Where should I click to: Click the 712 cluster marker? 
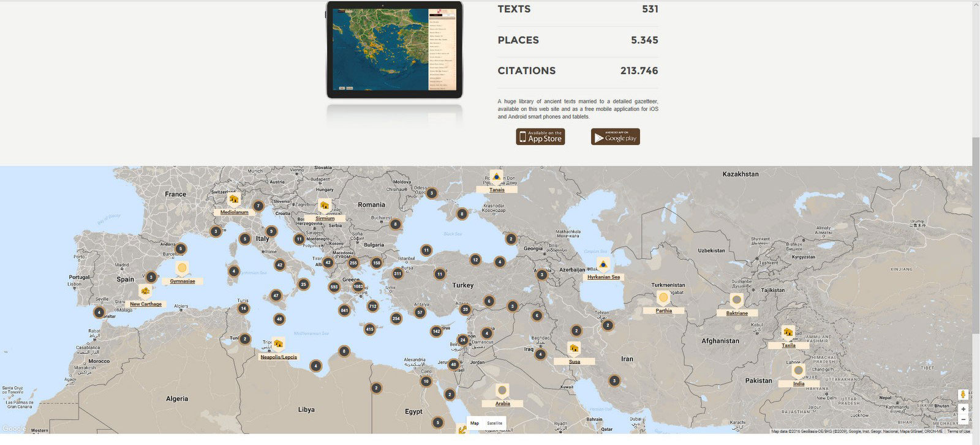click(x=372, y=306)
